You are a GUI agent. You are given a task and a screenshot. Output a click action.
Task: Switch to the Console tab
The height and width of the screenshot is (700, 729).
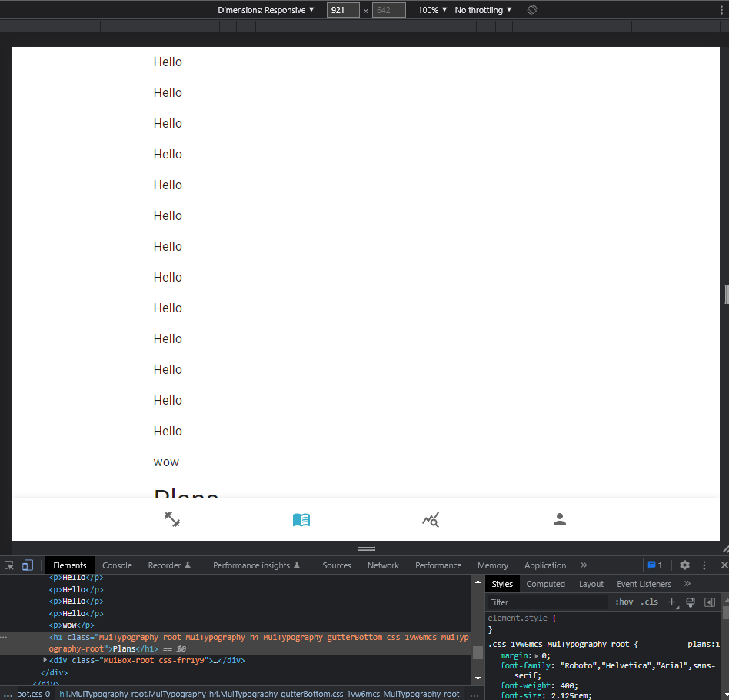pyautogui.click(x=117, y=565)
